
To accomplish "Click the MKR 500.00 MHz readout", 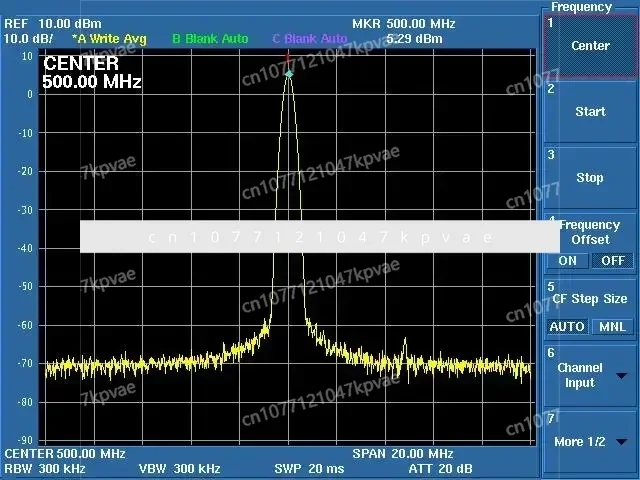I will 404,24.
